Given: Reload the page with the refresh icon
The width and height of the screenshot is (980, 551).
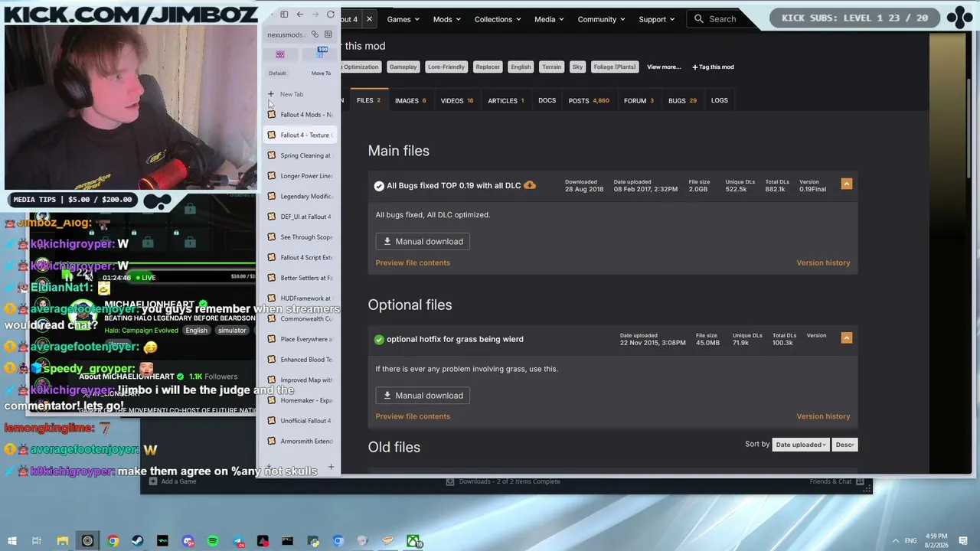Looking at the screenshot, I should [331, 15].
